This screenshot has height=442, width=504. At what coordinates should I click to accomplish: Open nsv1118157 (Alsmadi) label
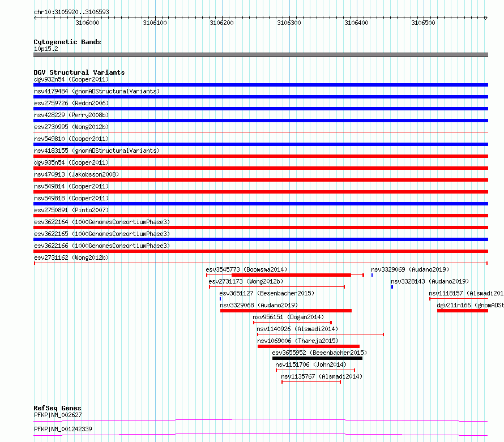coord(466,293)
